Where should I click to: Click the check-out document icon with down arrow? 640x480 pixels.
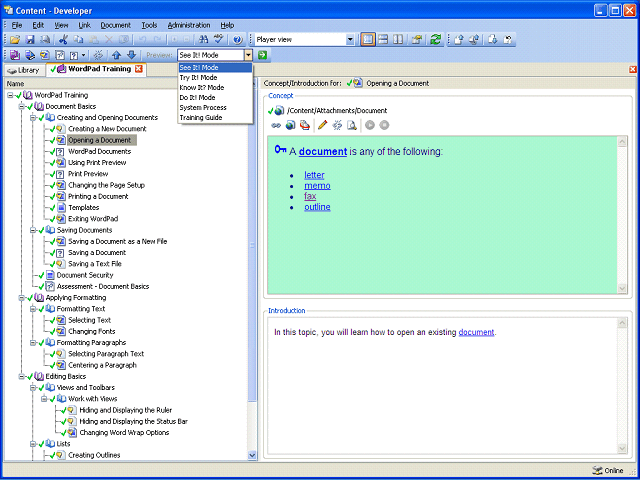click(x=493, y=40)
